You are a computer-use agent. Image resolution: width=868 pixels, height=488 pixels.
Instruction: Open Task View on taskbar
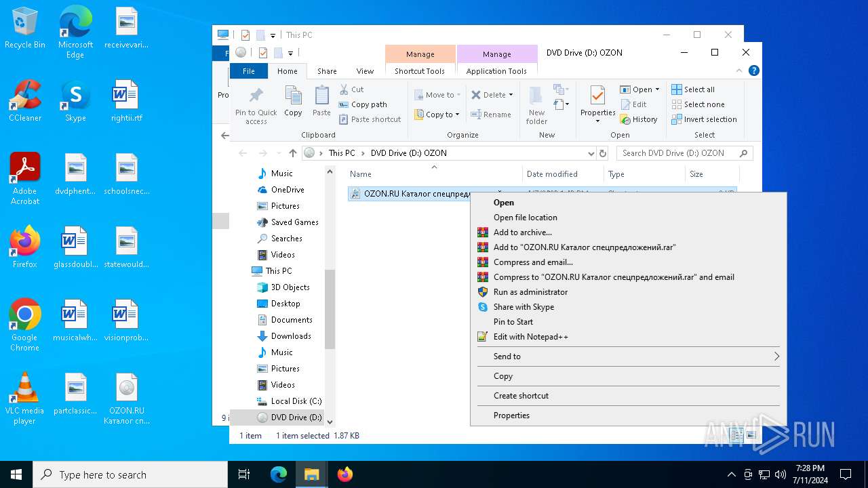244,474
